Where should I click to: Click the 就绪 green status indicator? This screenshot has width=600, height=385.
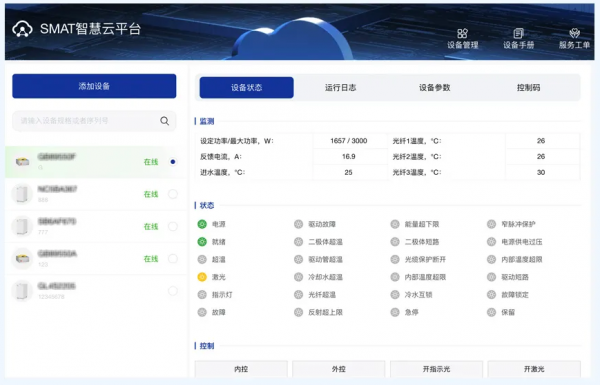[x=202, y=242]
